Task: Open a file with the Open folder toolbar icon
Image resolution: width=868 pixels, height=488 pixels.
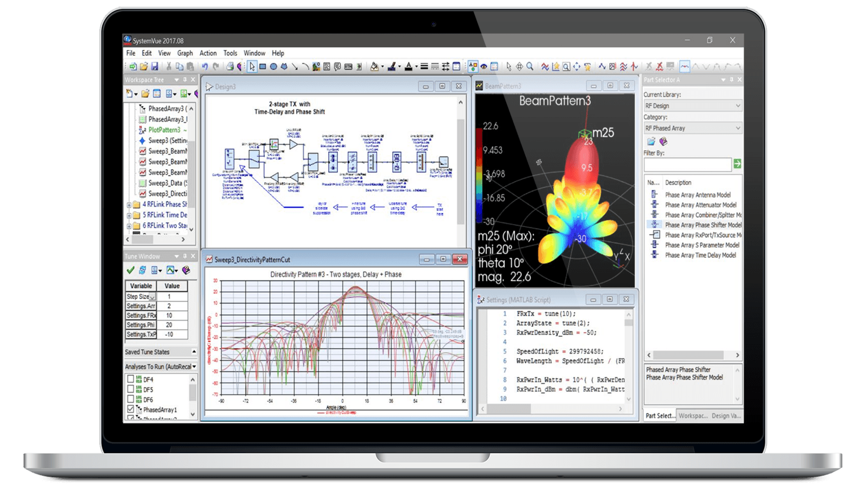Action: 144,66
